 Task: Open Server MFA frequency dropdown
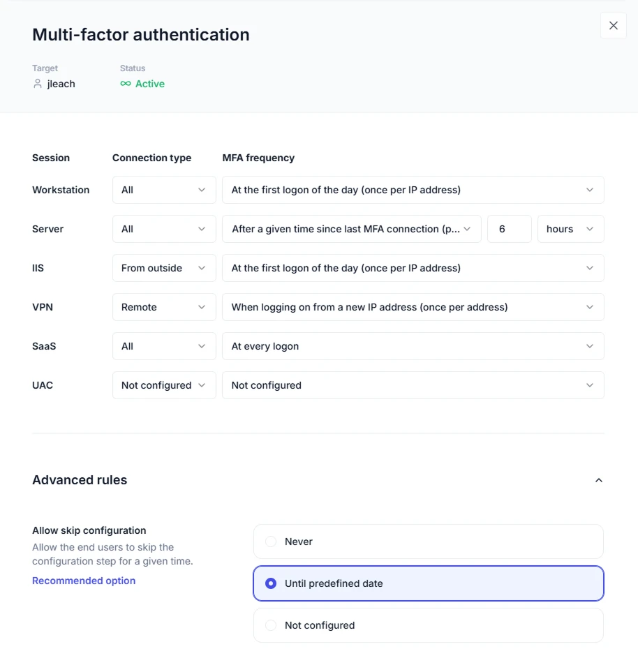(x=351, y=229)
